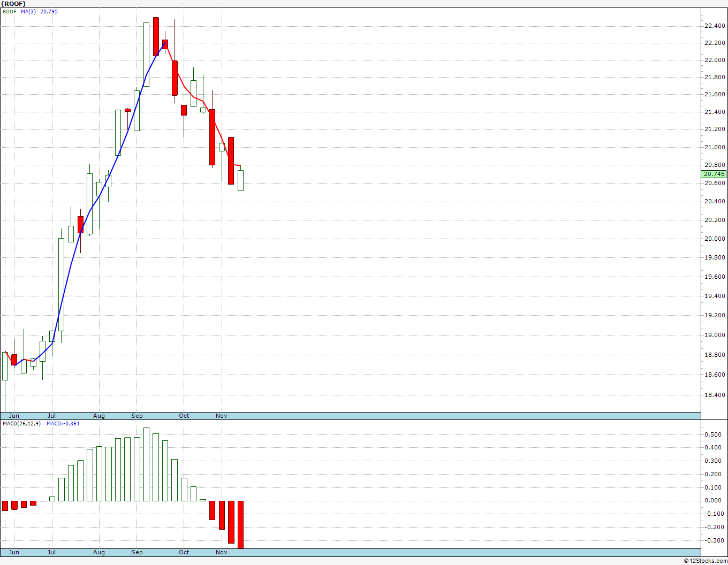Click the 18.400 price axis label
Viewport: 728px width, 565px height.
point(715,395)
